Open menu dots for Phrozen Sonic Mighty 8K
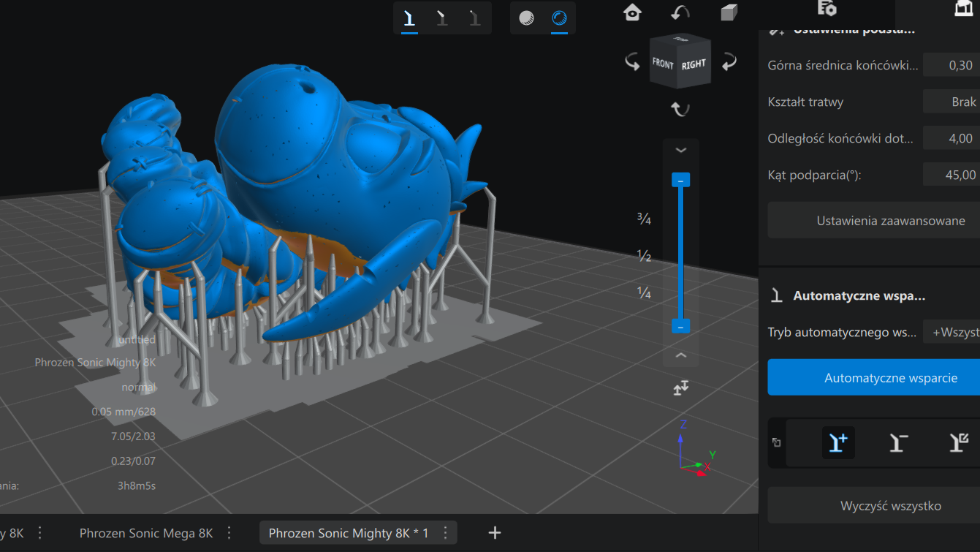980x552 pixels. [445, 533]
